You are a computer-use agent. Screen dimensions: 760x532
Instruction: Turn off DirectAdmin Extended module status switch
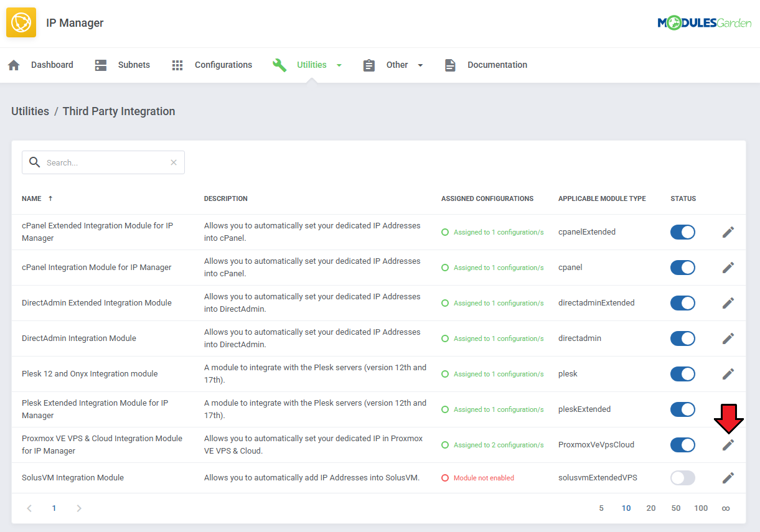(682, 303)
